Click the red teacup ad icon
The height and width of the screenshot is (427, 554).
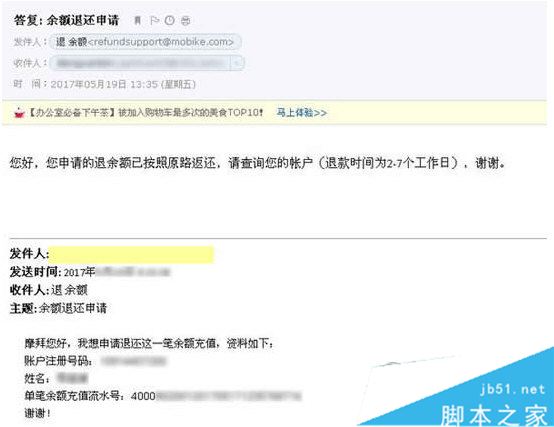(19, 113)
